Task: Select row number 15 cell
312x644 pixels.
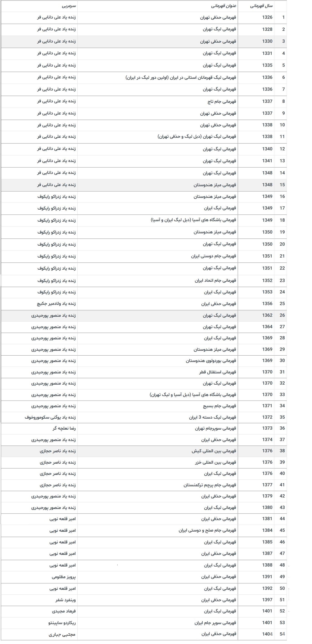Action: [282, 185]
